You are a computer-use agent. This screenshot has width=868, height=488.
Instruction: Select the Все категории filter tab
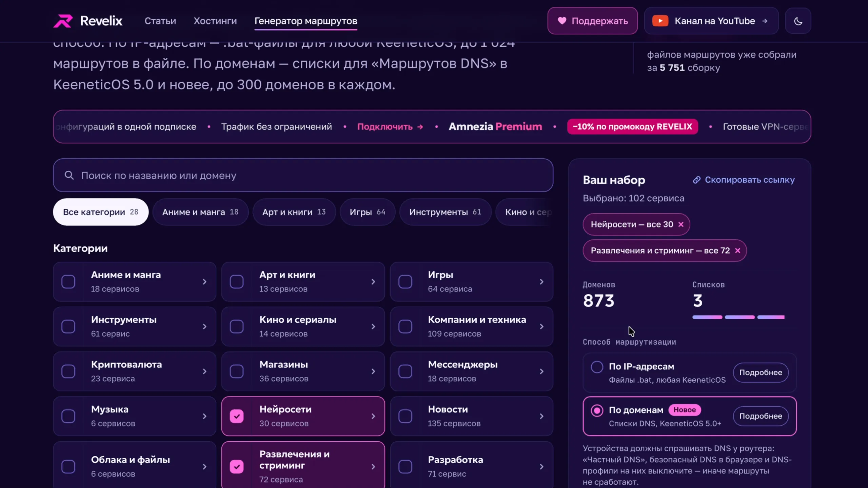(x=101, y=212)
